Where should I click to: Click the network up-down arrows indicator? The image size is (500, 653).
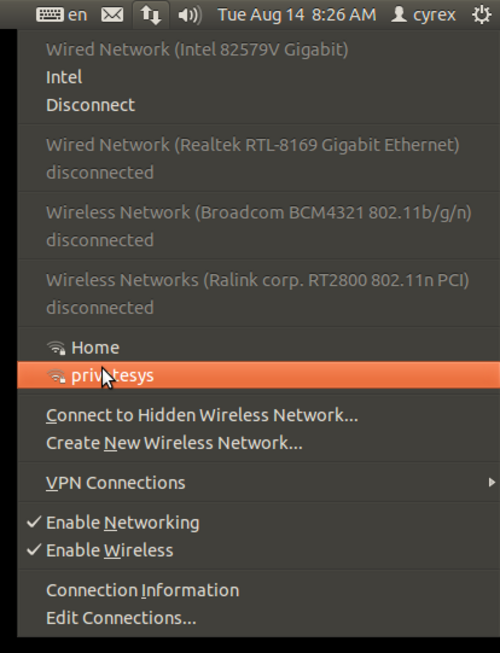click(150, 15)
